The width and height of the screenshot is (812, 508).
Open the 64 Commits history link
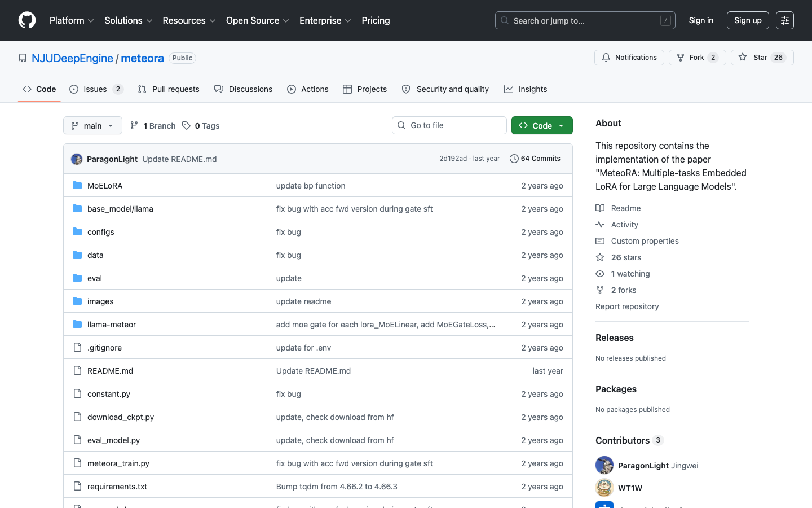[535, 159]
